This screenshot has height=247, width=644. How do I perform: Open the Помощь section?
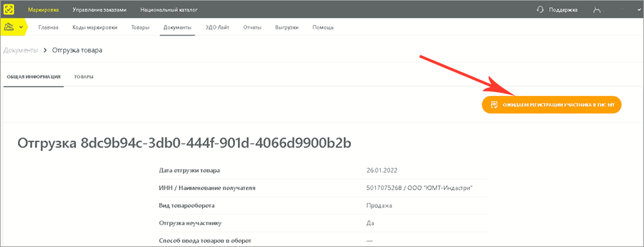(x=323, y=28)
